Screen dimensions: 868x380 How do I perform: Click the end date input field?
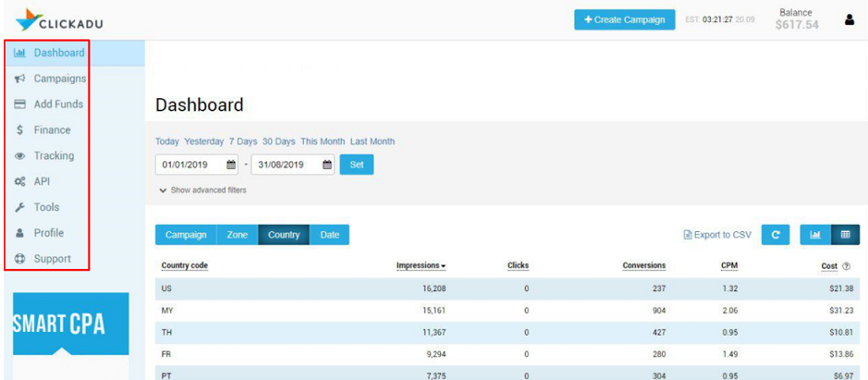click(x=293, y=165)
